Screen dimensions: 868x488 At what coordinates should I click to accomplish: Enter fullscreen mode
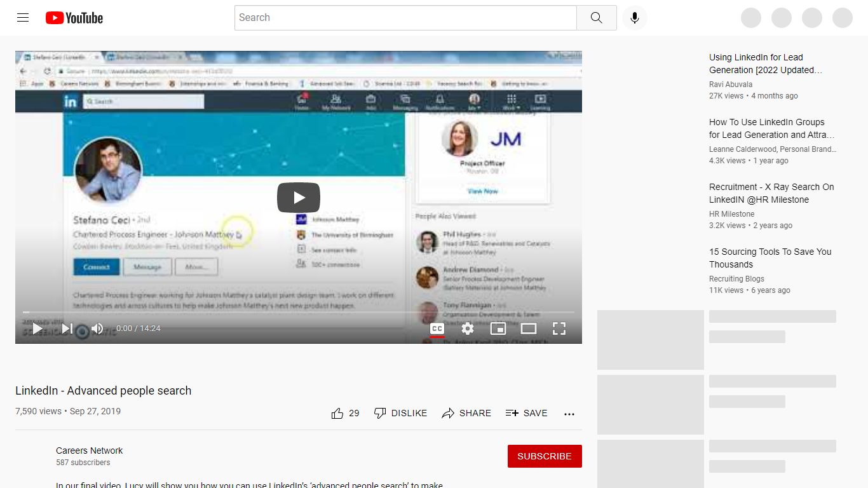(559, 329)
